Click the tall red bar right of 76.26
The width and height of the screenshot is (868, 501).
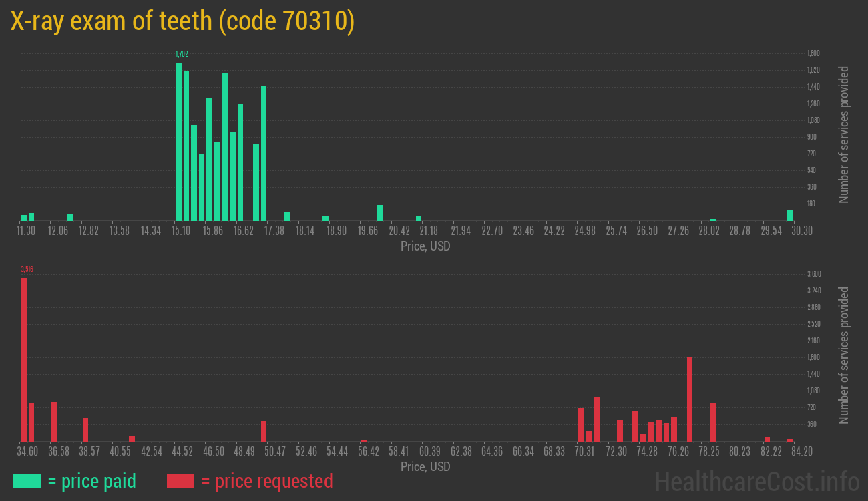click(x=690, y=398)
